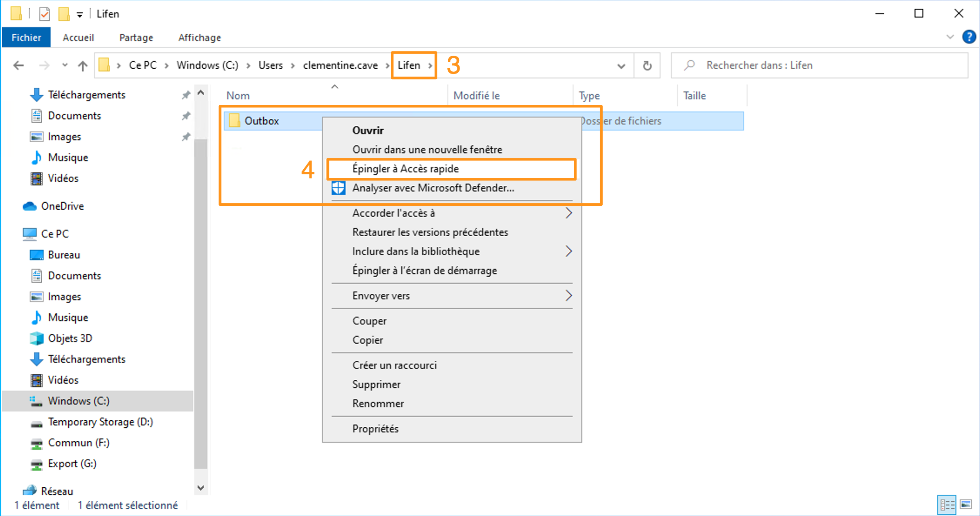Switch to the Partage tab
980x516 pixels.
click(136, 37)
